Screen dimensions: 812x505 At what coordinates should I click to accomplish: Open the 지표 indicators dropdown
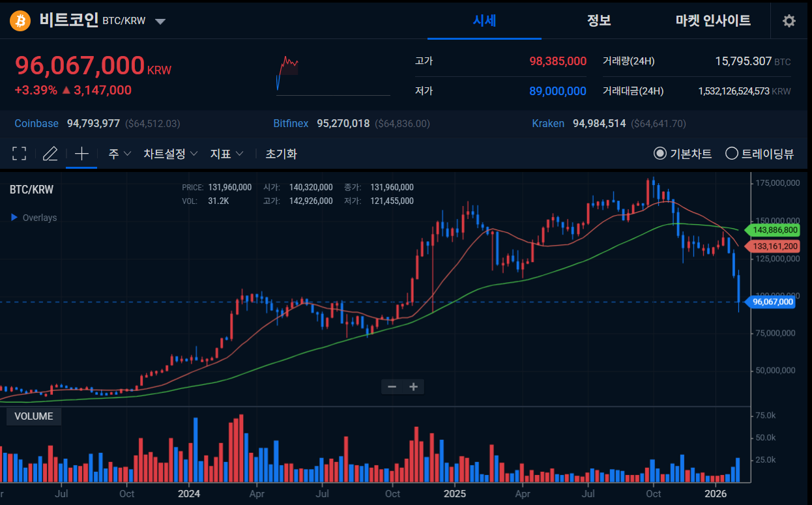tap(227, 154)
